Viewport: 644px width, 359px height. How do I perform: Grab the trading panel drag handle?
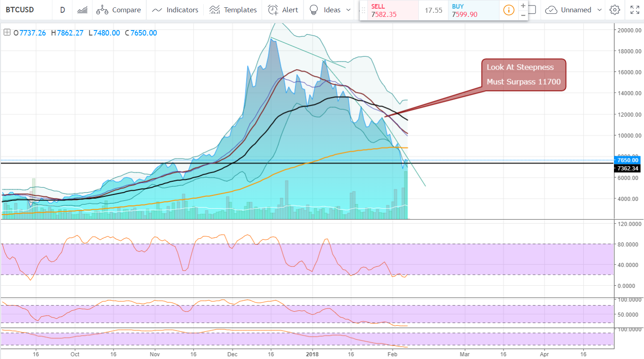(x=364, y=10)
